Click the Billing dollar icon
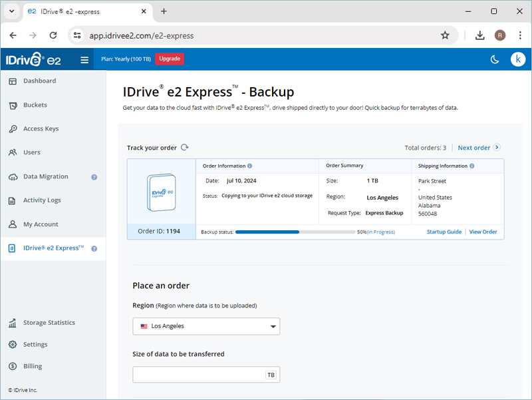532x400 pixels. click(x=13, y=366)
